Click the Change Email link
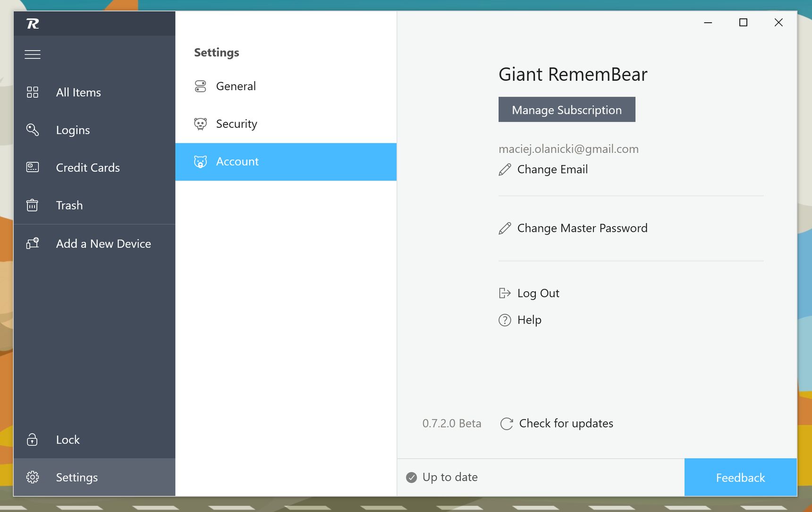This screenshot has height=512, width=812. click(552, 169)
